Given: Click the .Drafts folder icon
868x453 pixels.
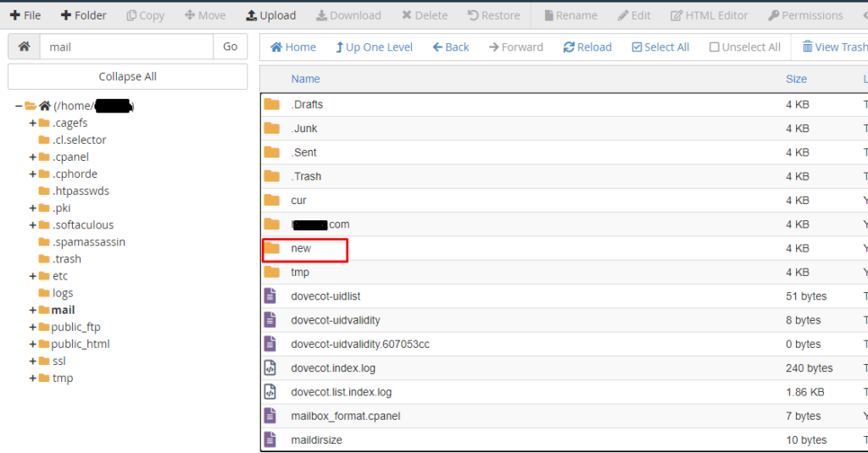Looking at the screenshot, I should pos(272,104).
